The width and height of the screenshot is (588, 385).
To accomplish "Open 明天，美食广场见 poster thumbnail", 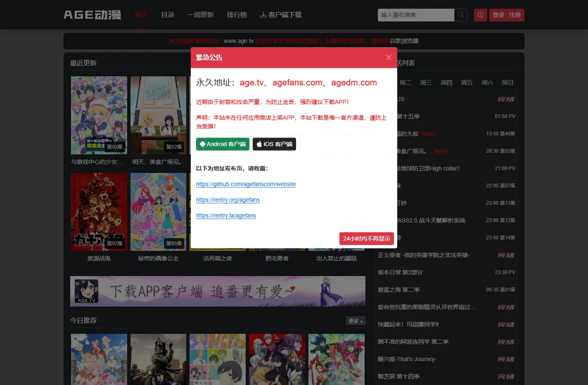I will point(158,115).
